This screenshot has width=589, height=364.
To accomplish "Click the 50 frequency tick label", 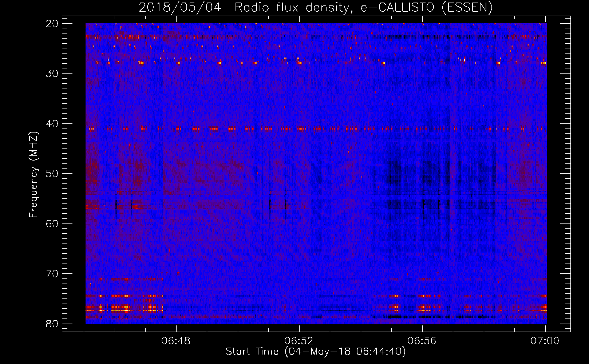I will [52, 174].
